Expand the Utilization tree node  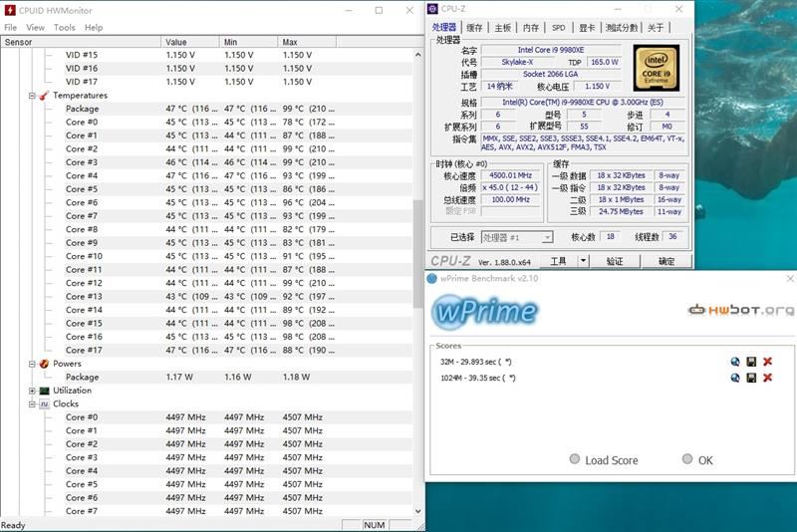click(x=32, y=391)
